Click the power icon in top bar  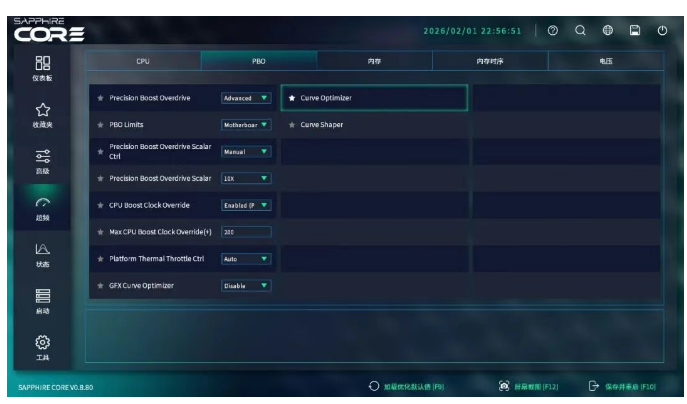click(661, 30)
